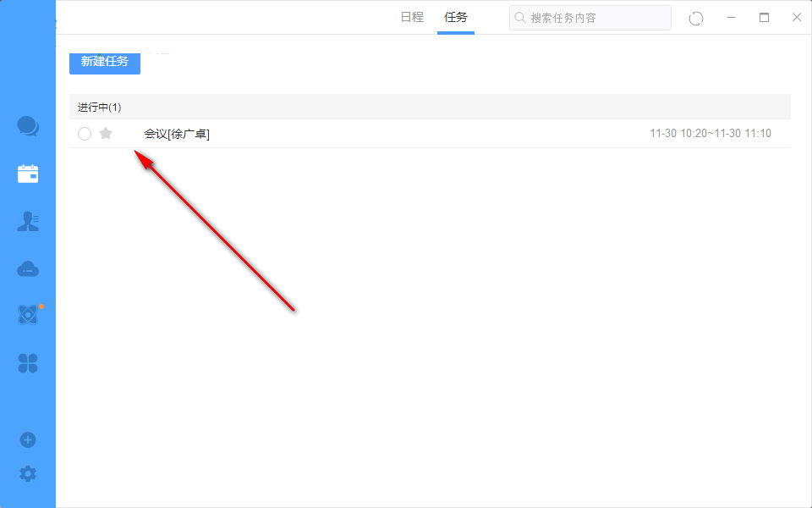Maximize the application window
The width and height of the screenshot is (812, 508).
click(765, 18)
